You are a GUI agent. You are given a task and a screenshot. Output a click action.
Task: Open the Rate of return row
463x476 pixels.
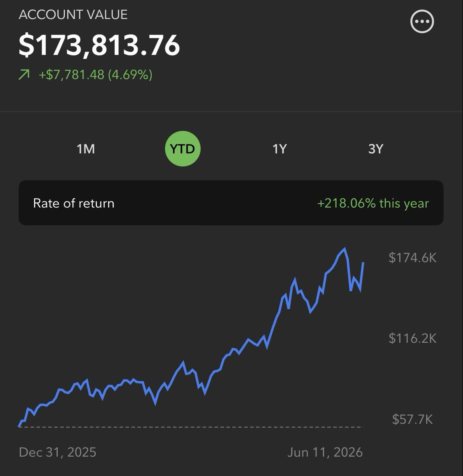(x=231, y=203)
